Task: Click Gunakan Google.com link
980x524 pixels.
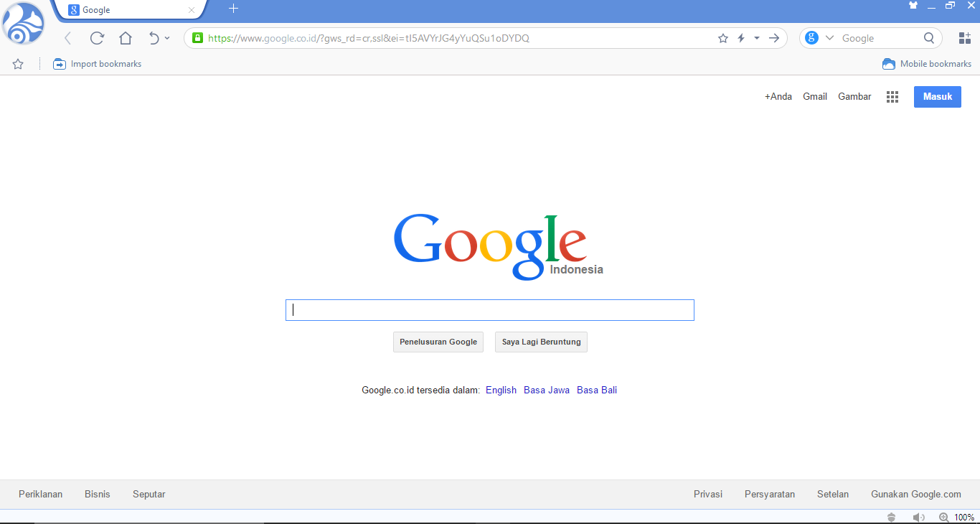Action: point(916,494)
